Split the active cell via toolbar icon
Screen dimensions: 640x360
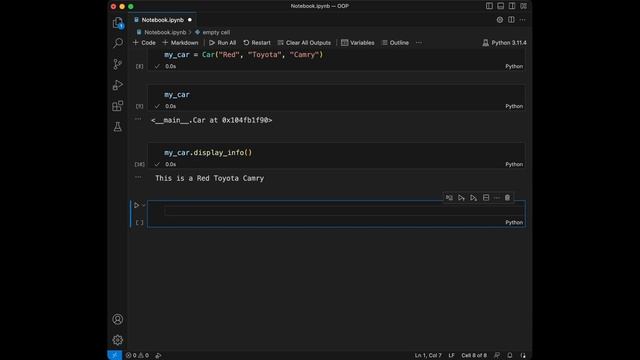tap(486, 198)
